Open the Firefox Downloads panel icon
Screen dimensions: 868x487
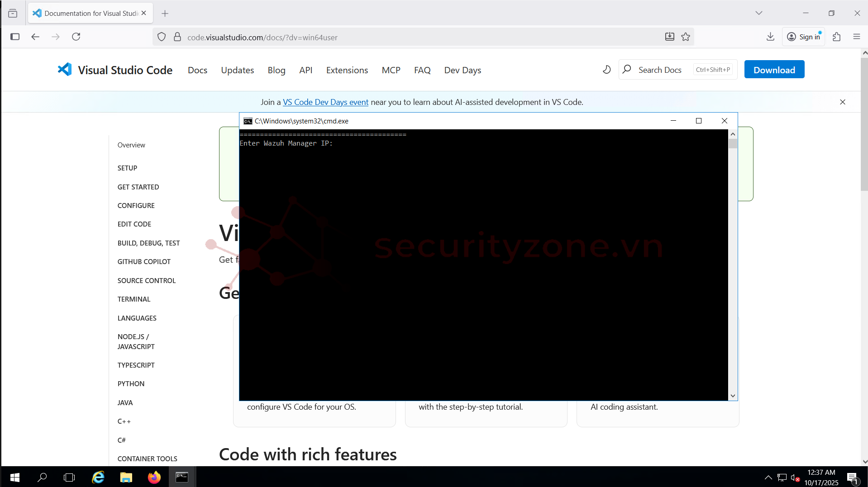click(770, 37)
